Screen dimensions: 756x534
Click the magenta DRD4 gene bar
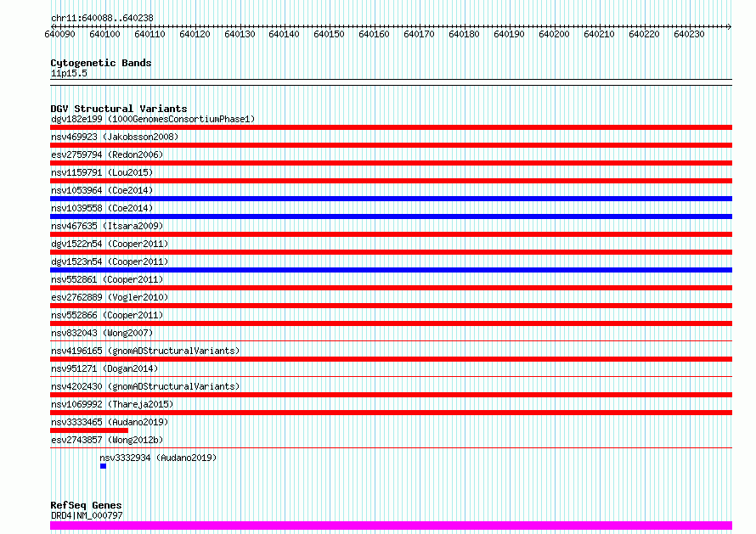tap(391, 526)
